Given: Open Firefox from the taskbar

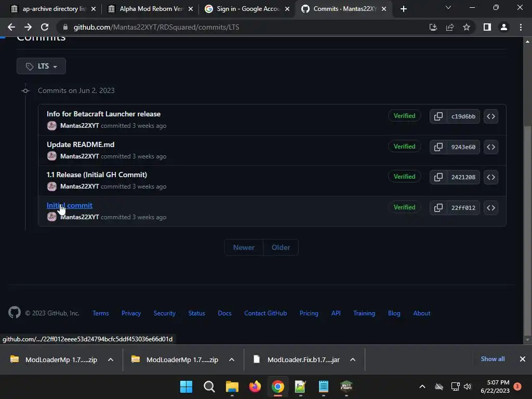Looking at the screenshot, I should pyautogui.click(x=255, y=387).
